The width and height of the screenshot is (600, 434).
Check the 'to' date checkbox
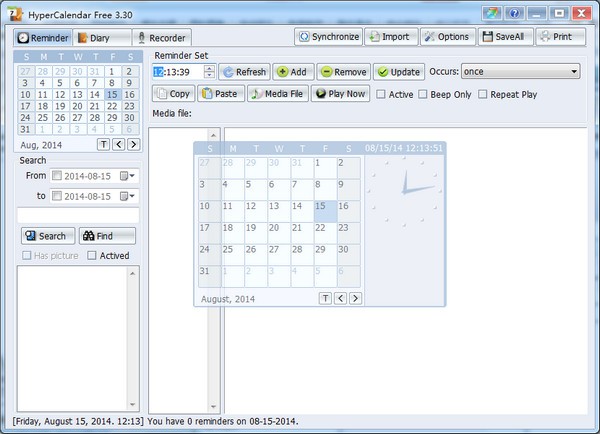(57, 196)
